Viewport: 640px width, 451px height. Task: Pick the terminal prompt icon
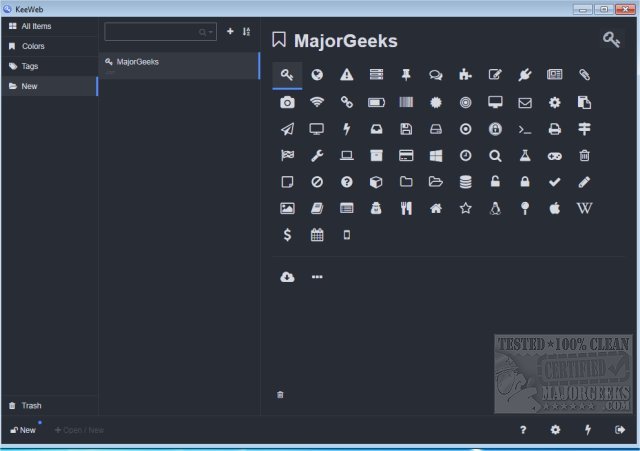click(524, 130)
